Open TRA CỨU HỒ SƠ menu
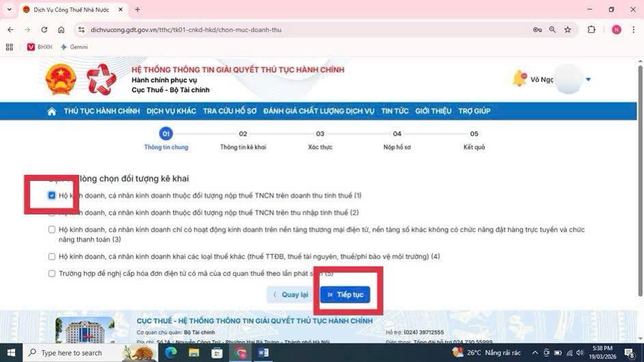The height and width of the screenshot is (362, 644). coord(230,111)
